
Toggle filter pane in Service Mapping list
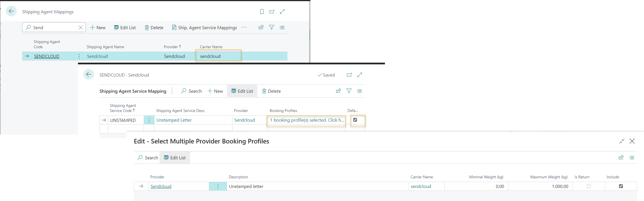click(x=349, y=91)
